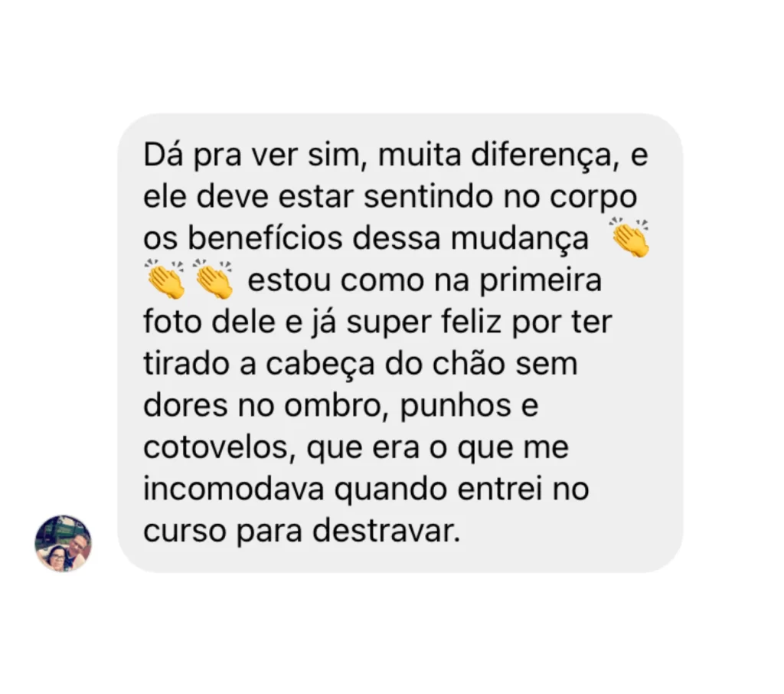Click the second clapping emoji before 'estou'
Image resolution: width=784 pixels, height=694 pixels.
[213, 279]
